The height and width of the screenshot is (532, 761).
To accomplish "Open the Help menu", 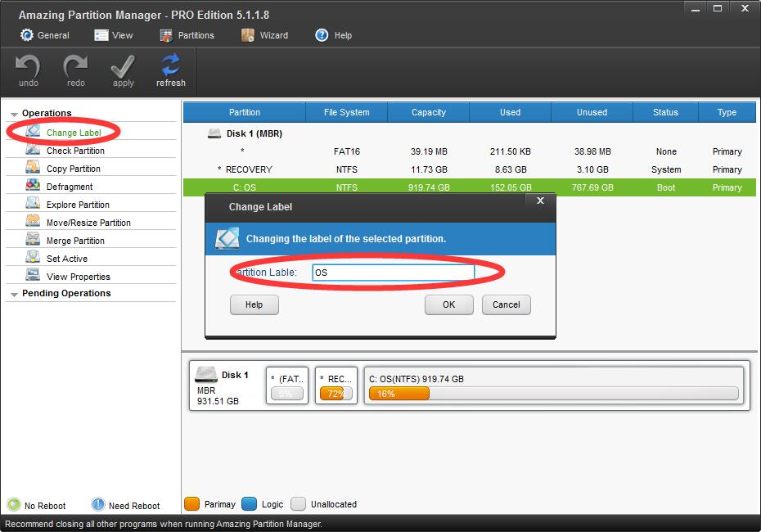I will (333, 35).
